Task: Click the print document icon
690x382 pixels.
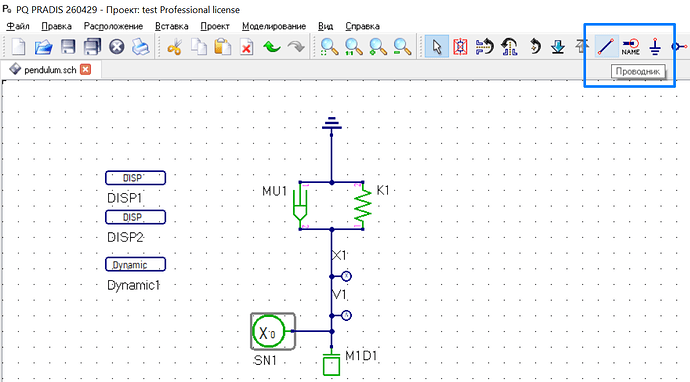Action: [141, 47]
